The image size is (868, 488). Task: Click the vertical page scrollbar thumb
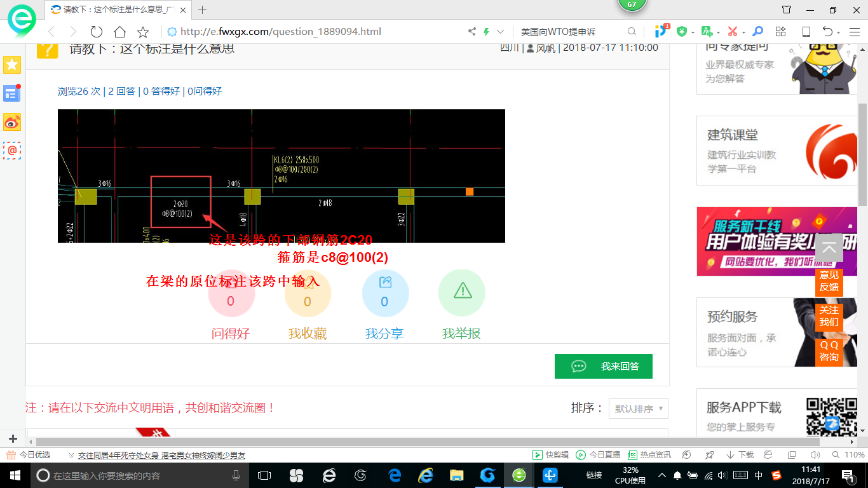(x=862, y=154)
